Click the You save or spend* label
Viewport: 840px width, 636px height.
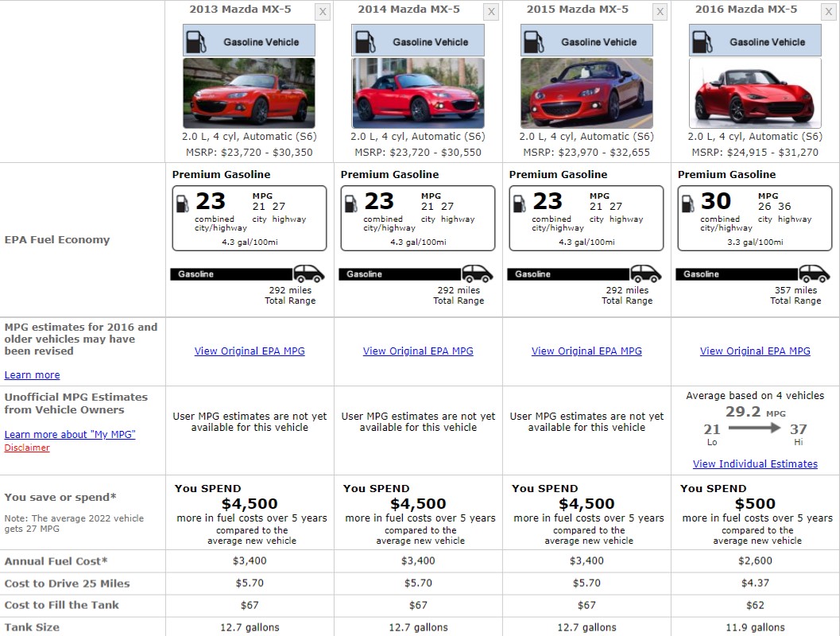[x=60, y=497]
